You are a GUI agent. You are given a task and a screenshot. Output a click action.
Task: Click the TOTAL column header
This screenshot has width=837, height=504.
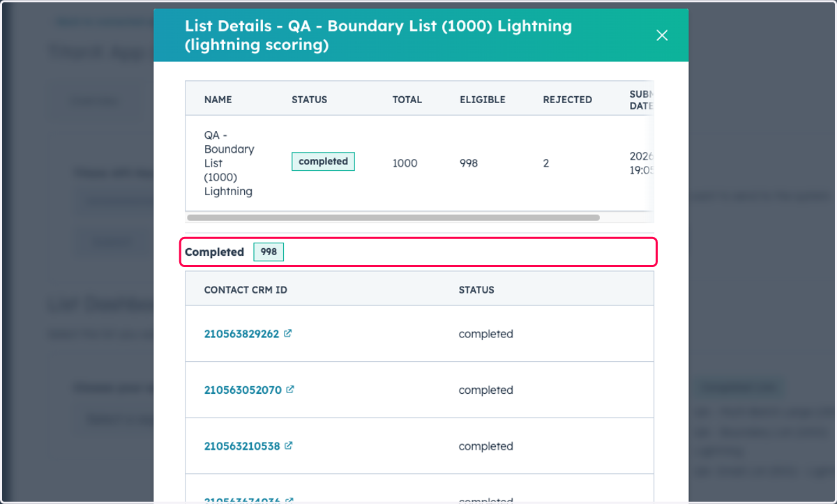[x=407, y=100]
